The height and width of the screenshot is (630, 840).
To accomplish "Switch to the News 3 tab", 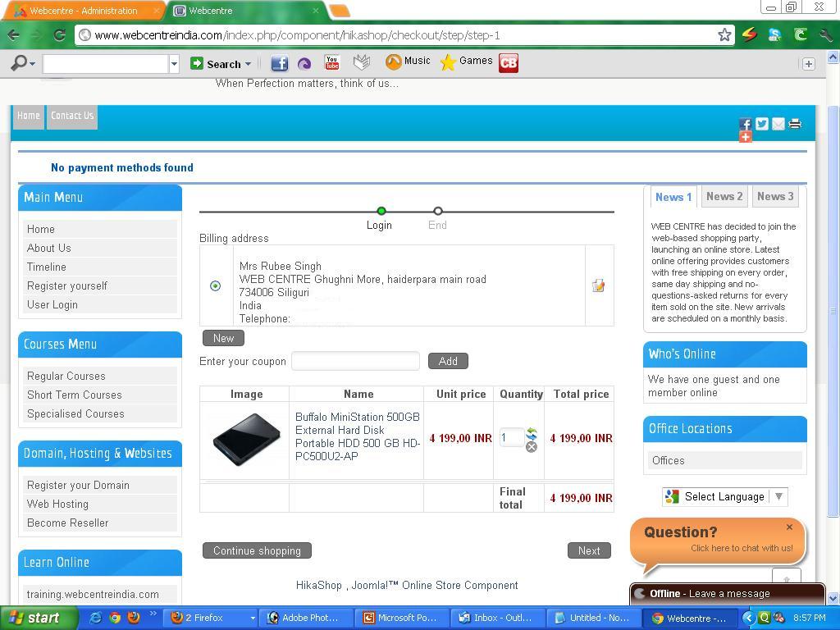I will [x=775, y=197].
